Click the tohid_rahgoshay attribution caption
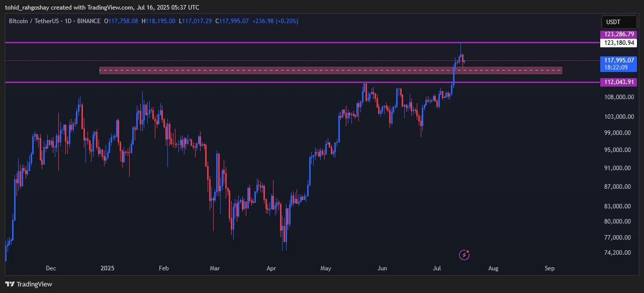The width and height of the screenshot is (644, 293). pyautogui.click(x=102, y=7)
